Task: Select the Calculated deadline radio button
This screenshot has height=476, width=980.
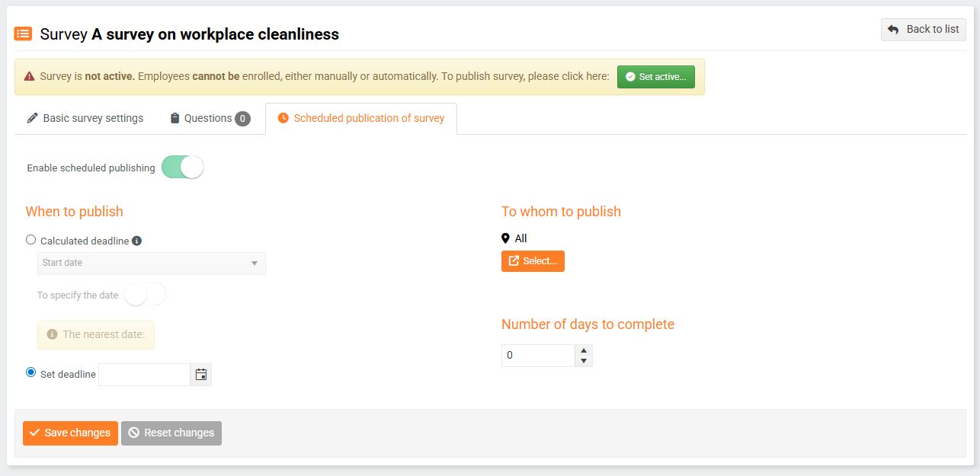Action: coord(31,240)
